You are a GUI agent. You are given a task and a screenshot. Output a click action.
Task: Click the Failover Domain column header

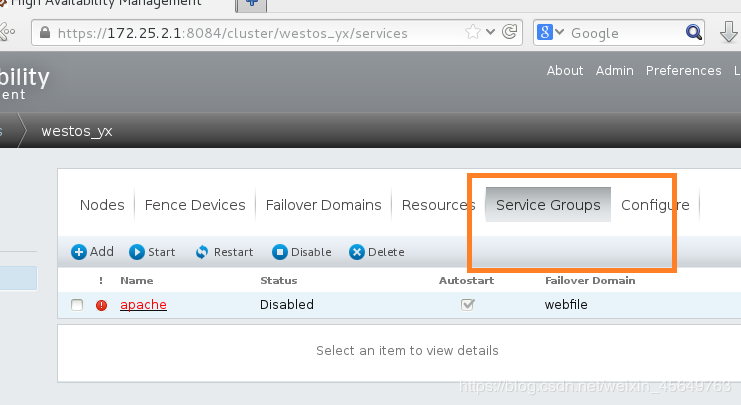pyautogui.click(x=590, y=280)
